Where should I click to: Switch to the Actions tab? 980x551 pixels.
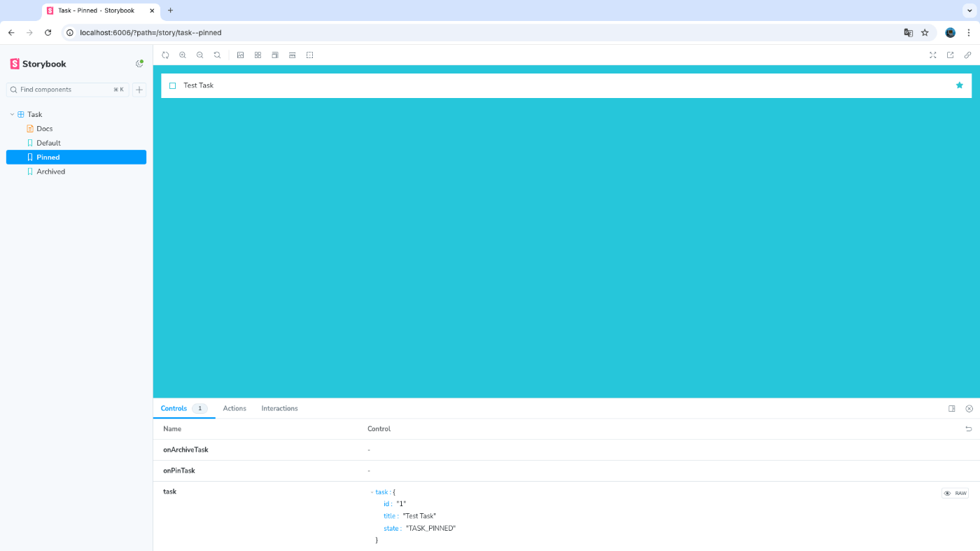(x=234, y=408)
